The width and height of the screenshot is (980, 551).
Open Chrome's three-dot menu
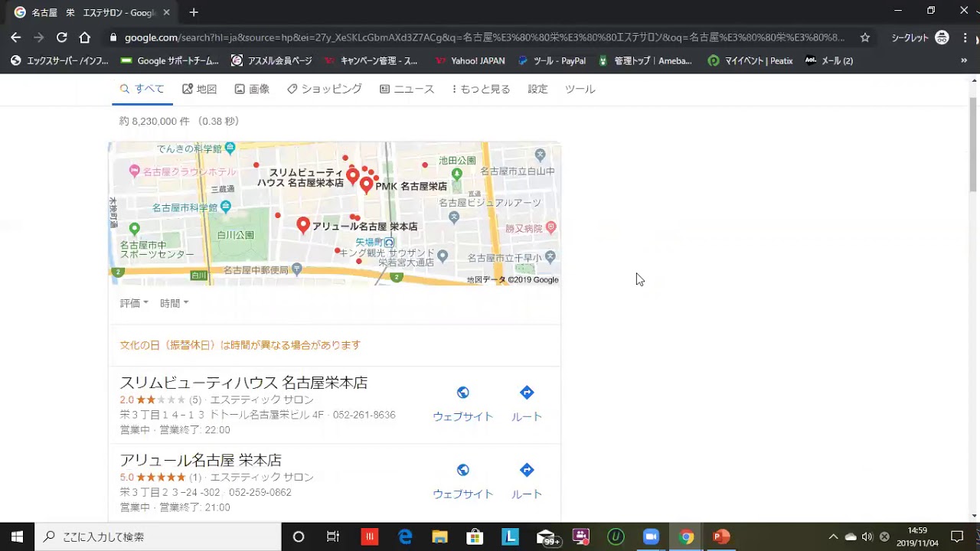(x=965, y=37)
